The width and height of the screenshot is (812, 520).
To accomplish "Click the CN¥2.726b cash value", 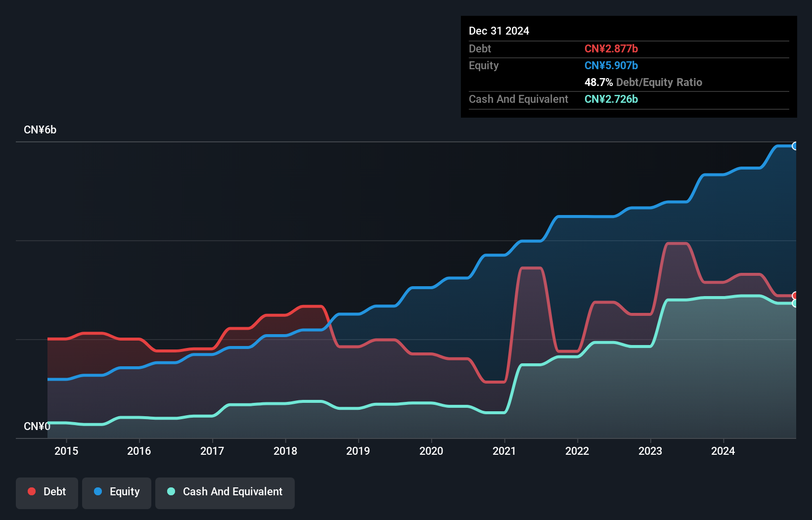I will click(611, 99).
